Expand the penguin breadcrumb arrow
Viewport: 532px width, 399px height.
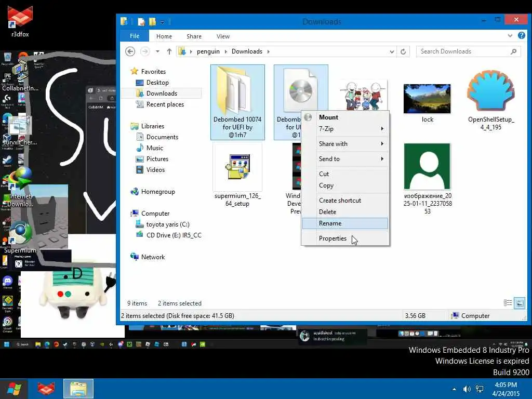tap(226, 51)
